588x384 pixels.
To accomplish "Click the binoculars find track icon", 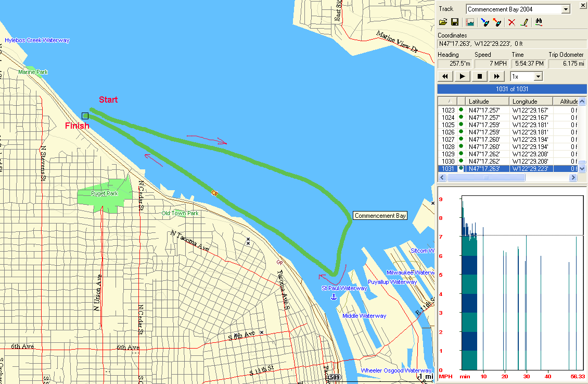I will (539, 22).
